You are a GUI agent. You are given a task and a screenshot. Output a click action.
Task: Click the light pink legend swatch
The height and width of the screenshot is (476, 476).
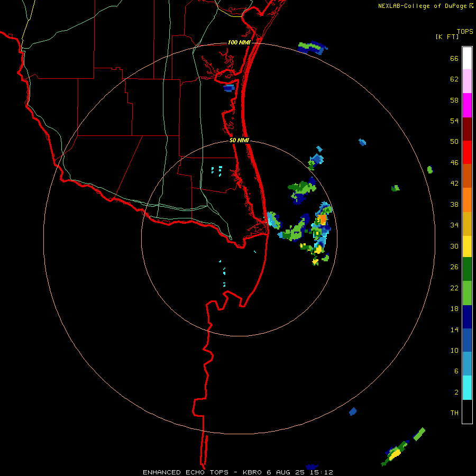(x=467, y=81)
